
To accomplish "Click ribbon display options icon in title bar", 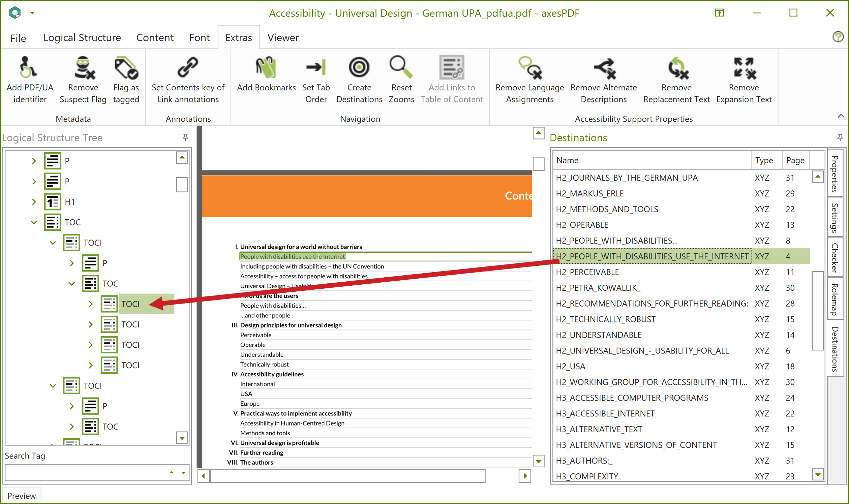I will [719, 13].
